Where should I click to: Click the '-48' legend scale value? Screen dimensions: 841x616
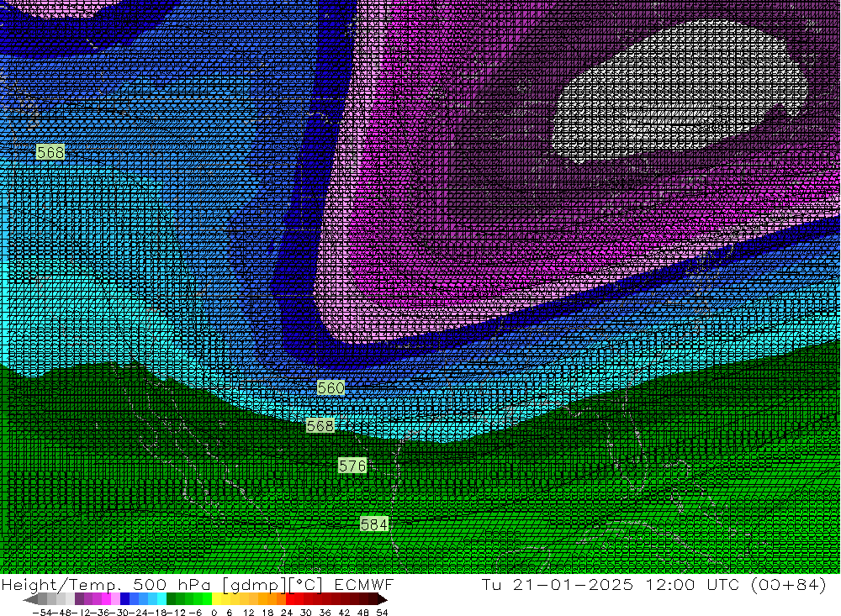(62, 613)
